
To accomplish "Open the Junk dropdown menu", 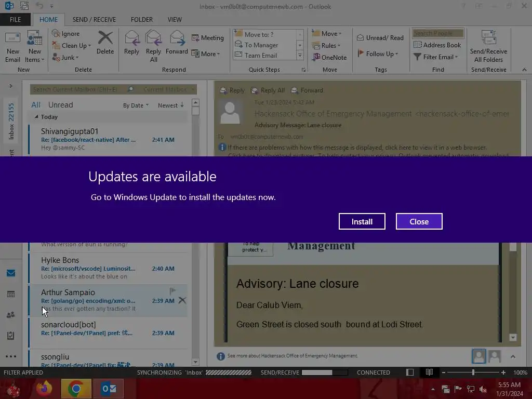I will (x=65, y=57).
